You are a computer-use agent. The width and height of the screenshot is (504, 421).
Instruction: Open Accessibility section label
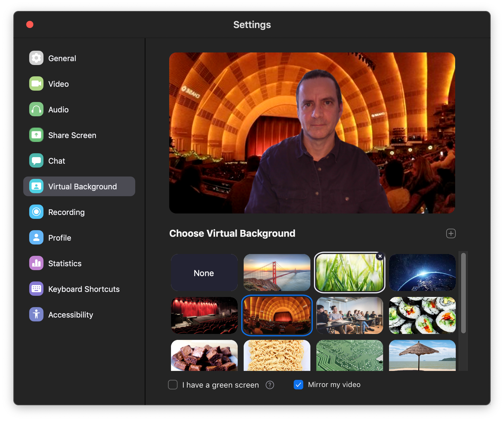[x=71, y=315]
